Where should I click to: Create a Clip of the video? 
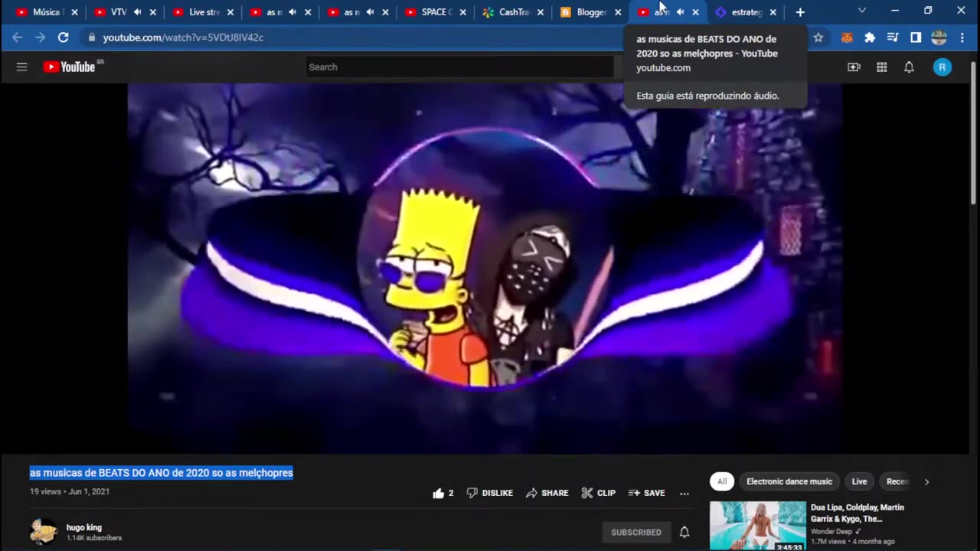(x=598, y=493)
